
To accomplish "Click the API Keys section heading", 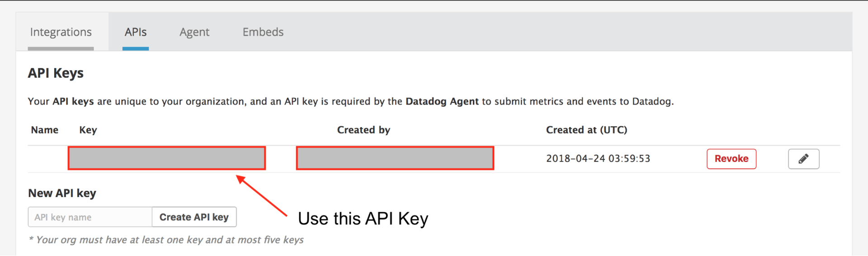I will tap(56, 73).
